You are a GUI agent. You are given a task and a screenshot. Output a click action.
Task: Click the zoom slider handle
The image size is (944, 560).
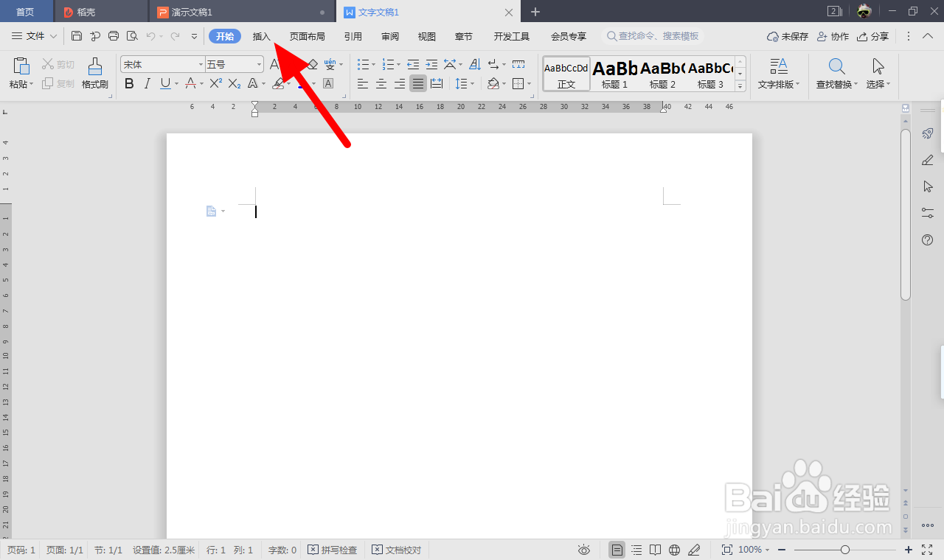click(x=845, y=550)
